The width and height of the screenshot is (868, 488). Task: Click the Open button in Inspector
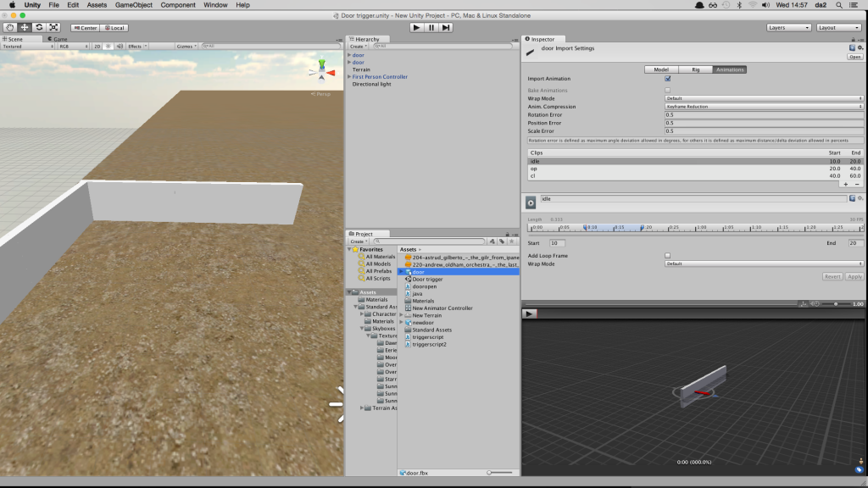click(855, 57)
